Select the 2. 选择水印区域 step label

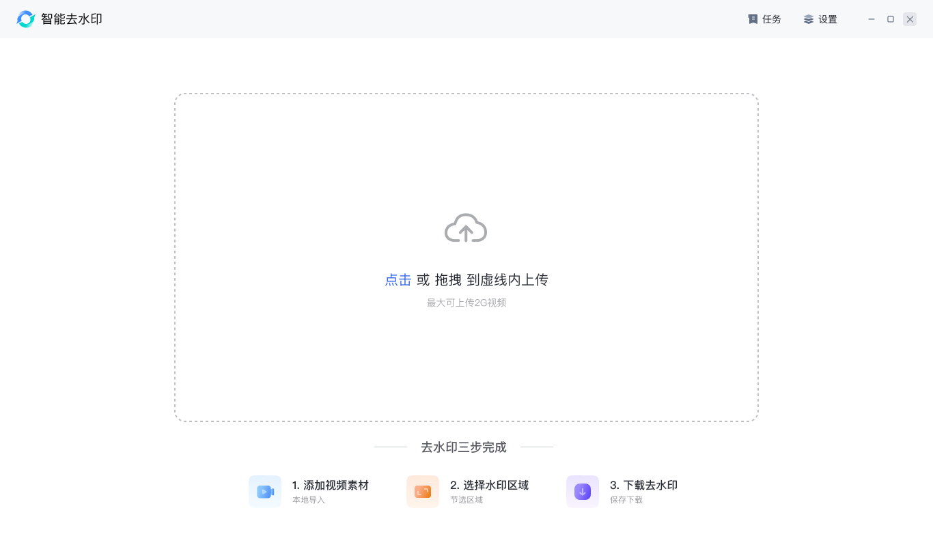pyautogui.click(x=489, y=485)
